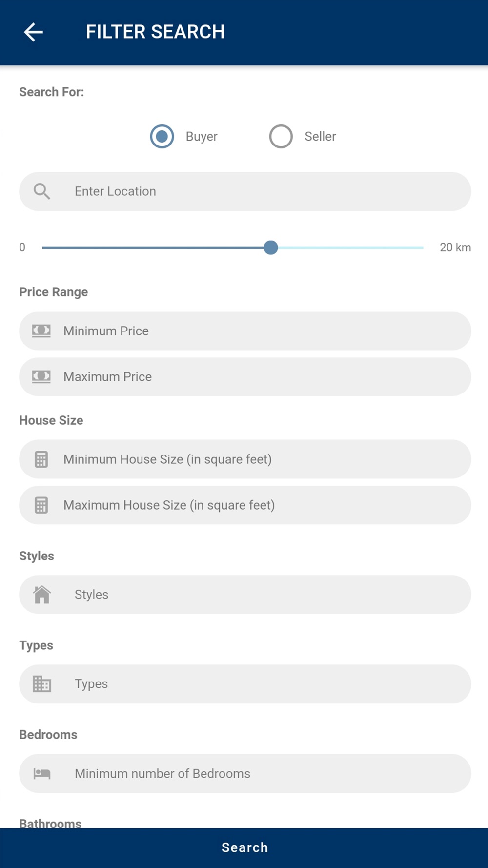Screen dimensions: 488x868
Task: Click the building icon in Types field
Action: (x=42, y=684)
